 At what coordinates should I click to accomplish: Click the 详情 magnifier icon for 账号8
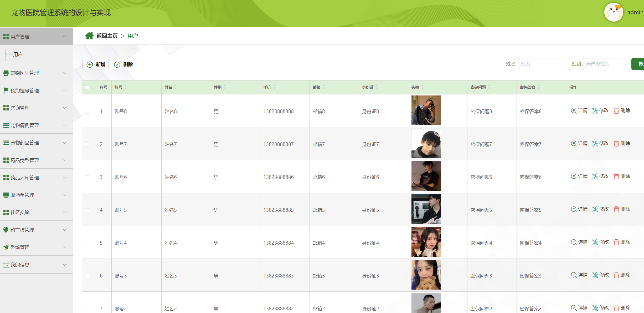click(x=574, y=110)
